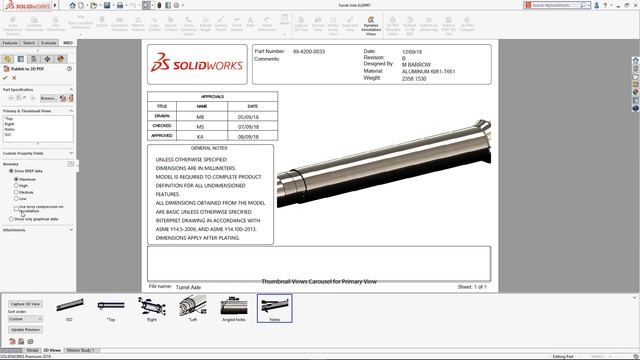Collapse the Accuracy section
This screenshot has width=640, height=360.
[x=71, y=164]
